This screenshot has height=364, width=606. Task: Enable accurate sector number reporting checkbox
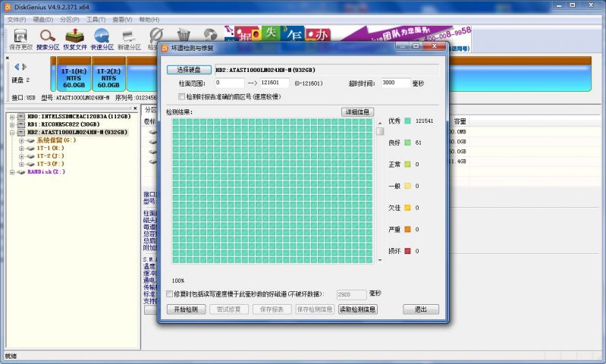[x=181, y=97]
